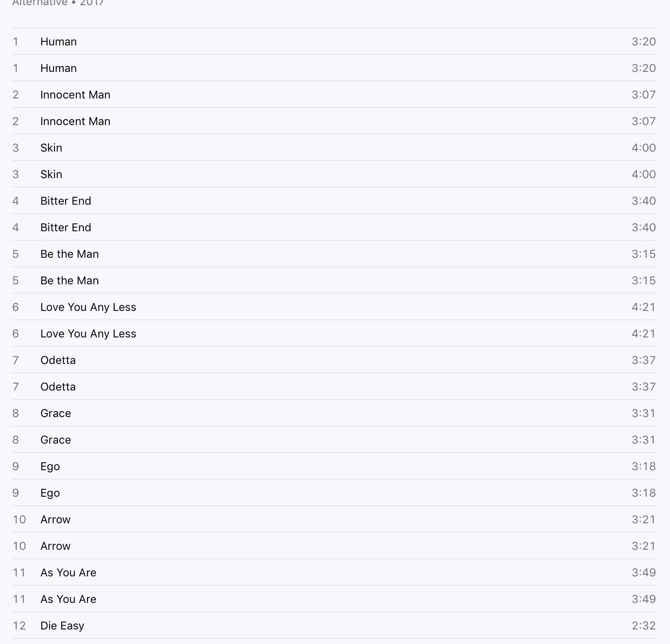Pick the second Odetta track entry
This screenshot has height=644, width=670.
click(334, 386)
